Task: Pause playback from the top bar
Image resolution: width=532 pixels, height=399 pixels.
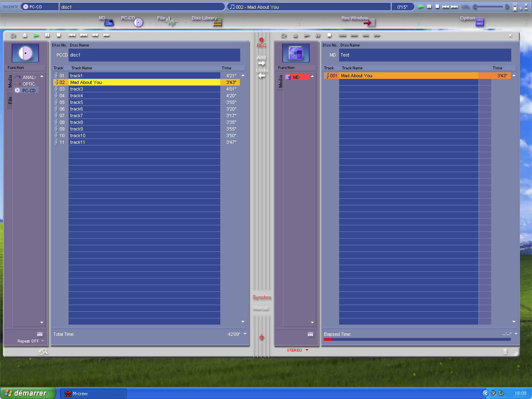Action: click(x=429, y=7)
